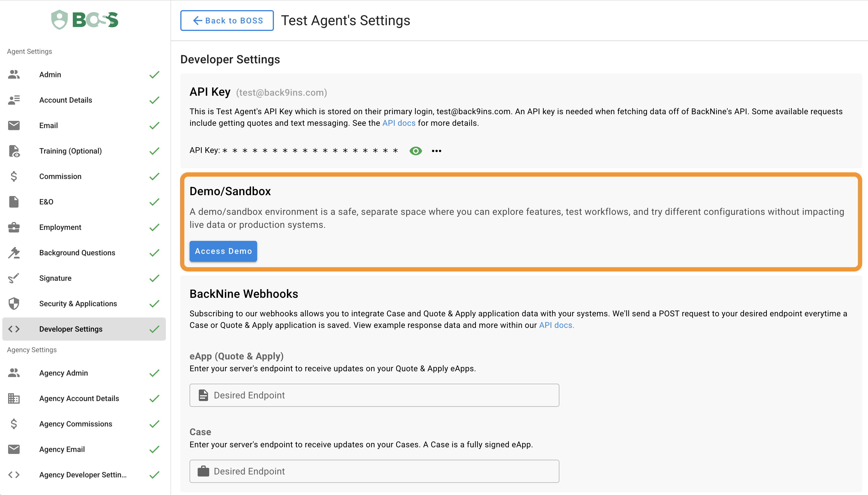
Task: Open Agency Email settings
Action: 84,449
